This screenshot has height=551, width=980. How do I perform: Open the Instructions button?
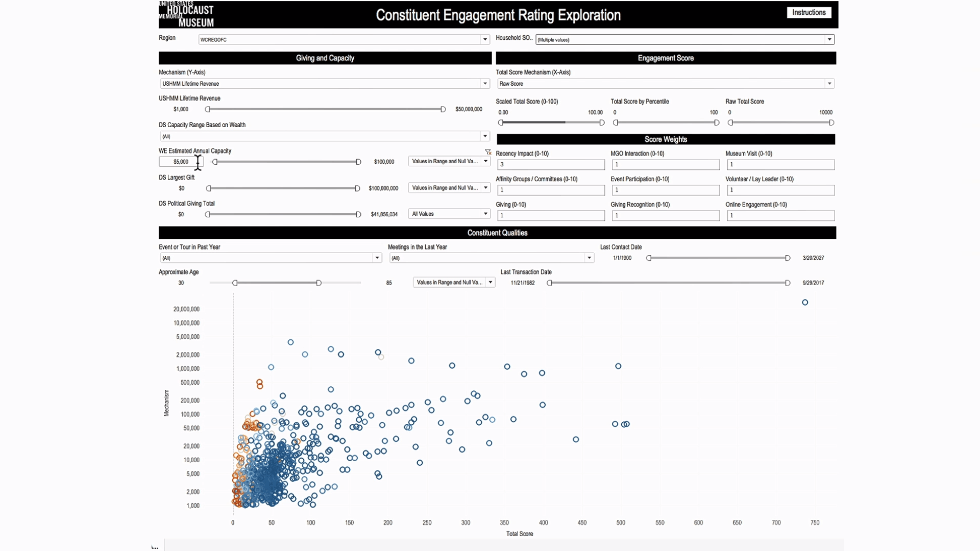tap(808, 12)
